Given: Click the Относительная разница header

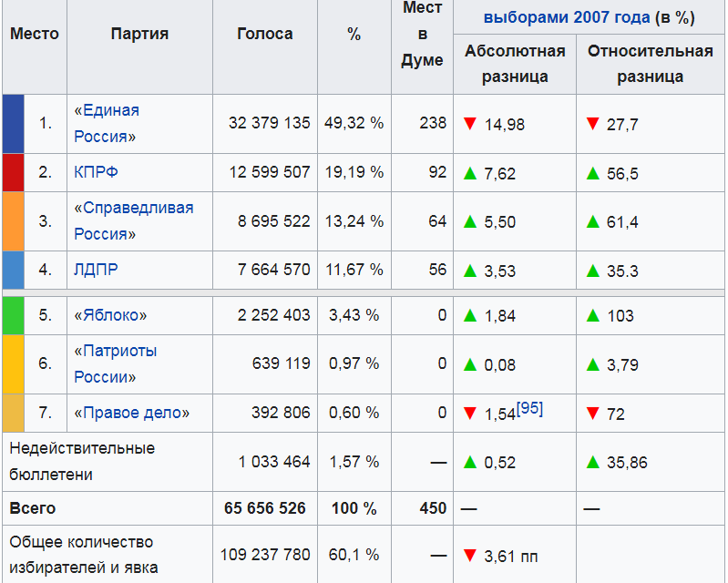Looking at the screenshot, I should 650,64.
